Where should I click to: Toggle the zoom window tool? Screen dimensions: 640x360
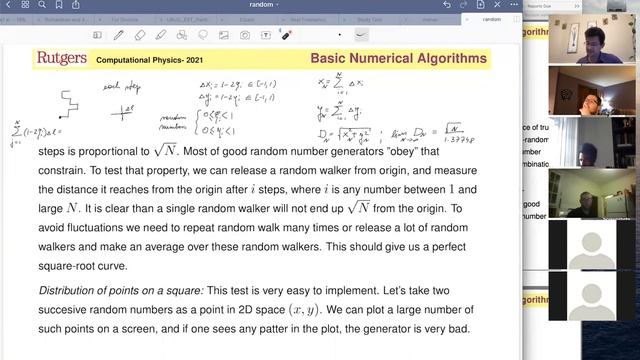click(x=97, y=35)
